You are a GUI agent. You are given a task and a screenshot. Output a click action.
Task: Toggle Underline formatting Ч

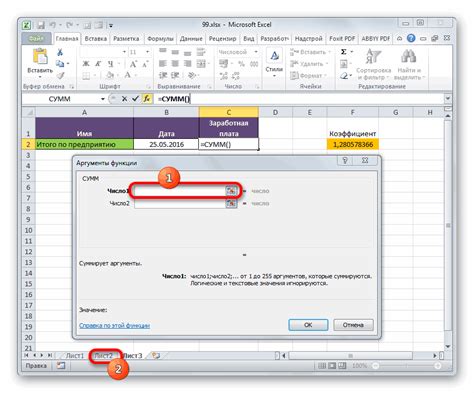pos(110,64)
